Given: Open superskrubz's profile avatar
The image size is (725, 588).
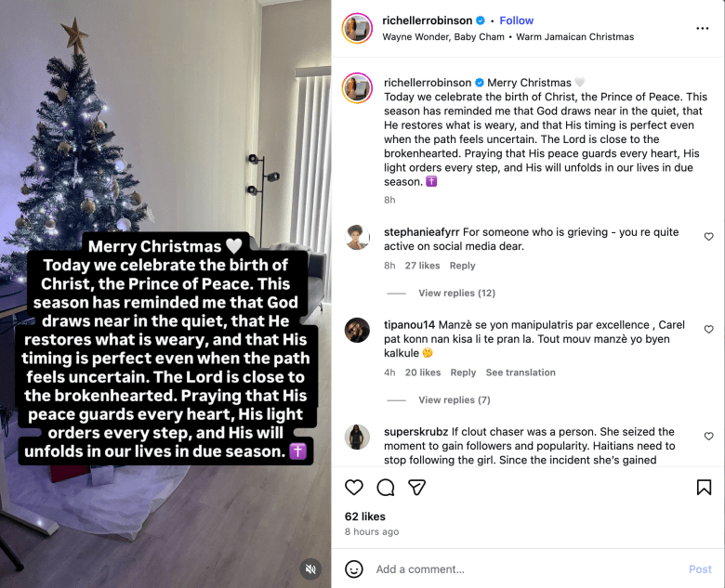Looking at the screenshot, I should click(358, 437).
